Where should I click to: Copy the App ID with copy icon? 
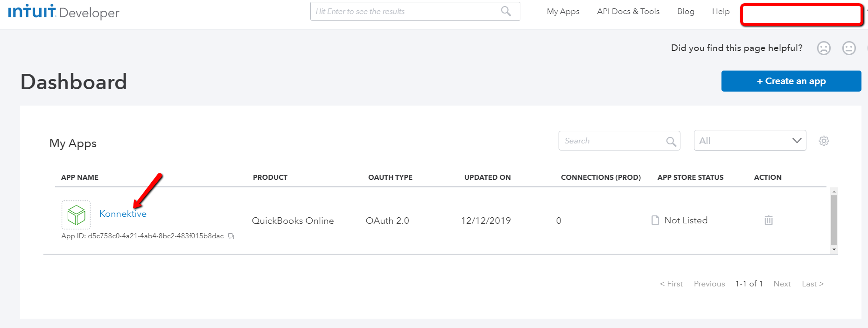[x=231, y=236]
